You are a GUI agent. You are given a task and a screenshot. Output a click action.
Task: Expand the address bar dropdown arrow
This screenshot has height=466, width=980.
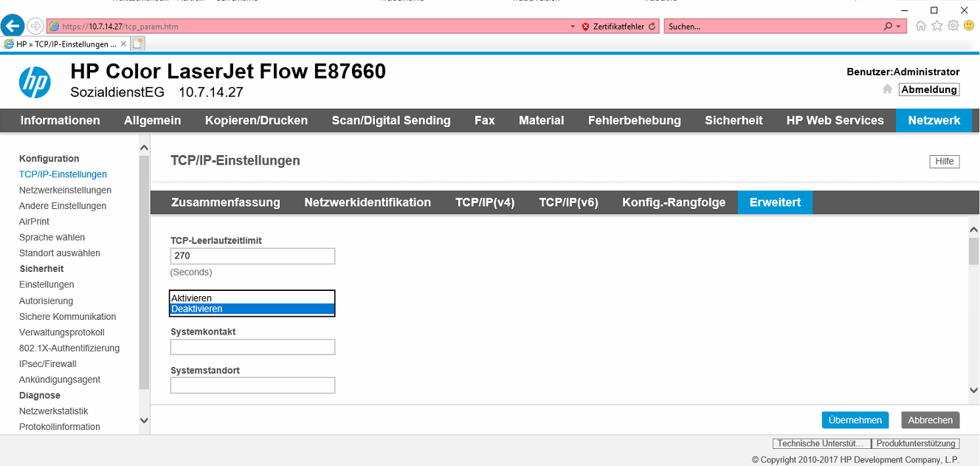573,27
